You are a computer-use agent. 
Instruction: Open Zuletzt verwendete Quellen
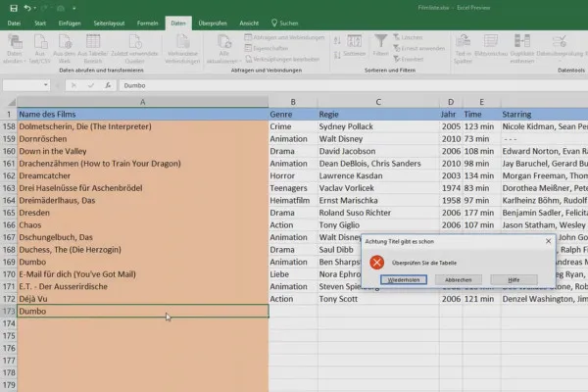point(134,49)
